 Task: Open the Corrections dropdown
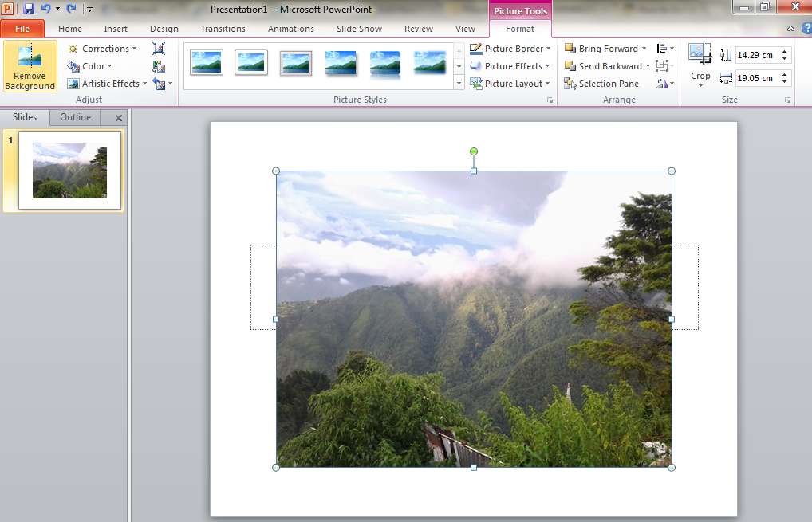click(103, 49)
